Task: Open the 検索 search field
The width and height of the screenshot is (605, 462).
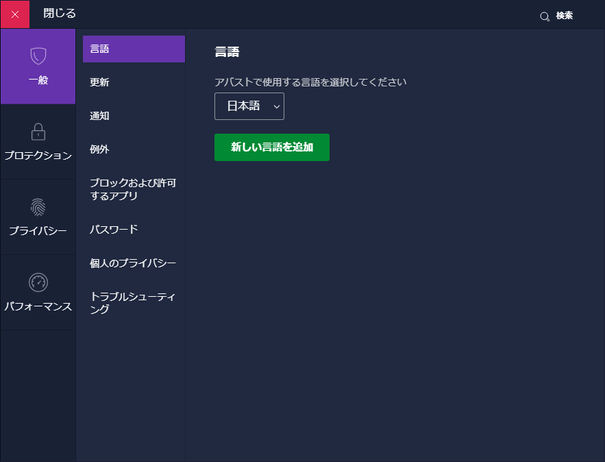Action: point(564,15)
